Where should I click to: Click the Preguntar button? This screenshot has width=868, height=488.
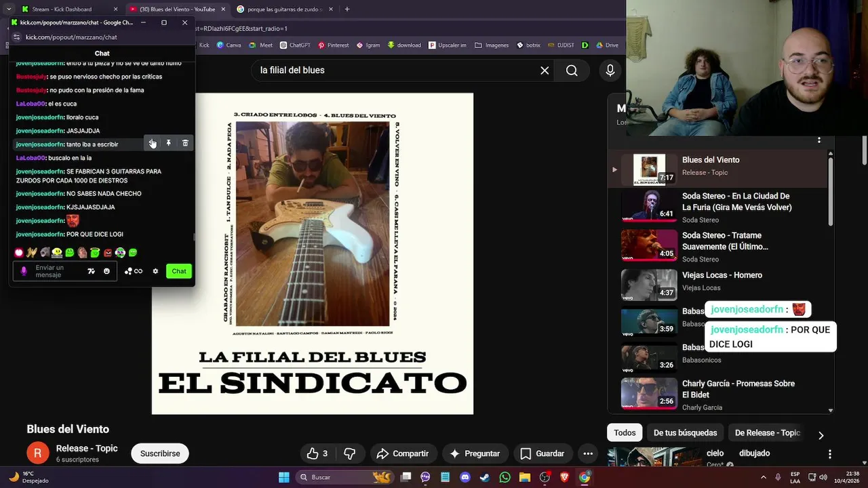click(475, 453)
